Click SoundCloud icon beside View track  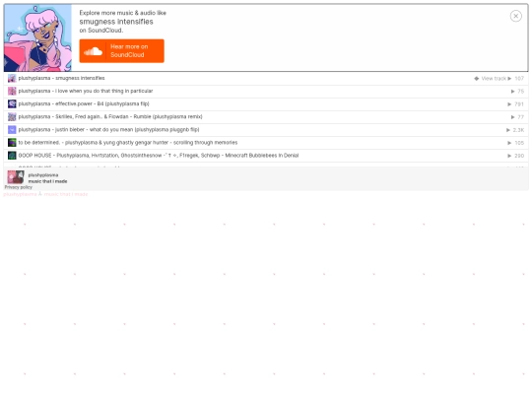[x=477, y=79]
